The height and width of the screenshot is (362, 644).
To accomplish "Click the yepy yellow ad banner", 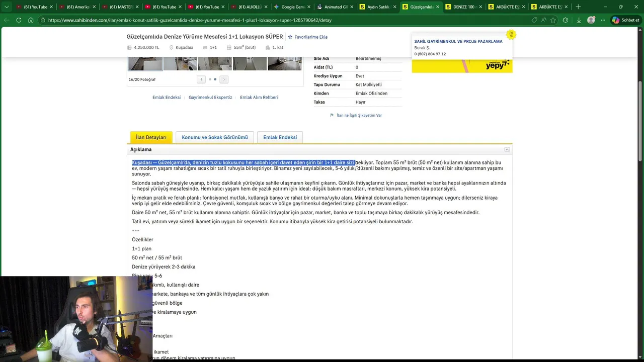I will 462,66.
